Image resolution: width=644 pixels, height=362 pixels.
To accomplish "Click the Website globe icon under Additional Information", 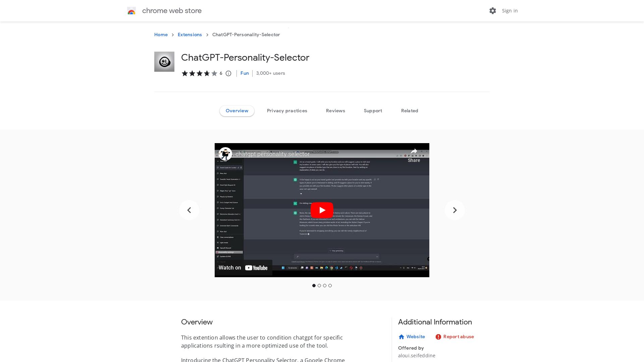I will [401, 337].
